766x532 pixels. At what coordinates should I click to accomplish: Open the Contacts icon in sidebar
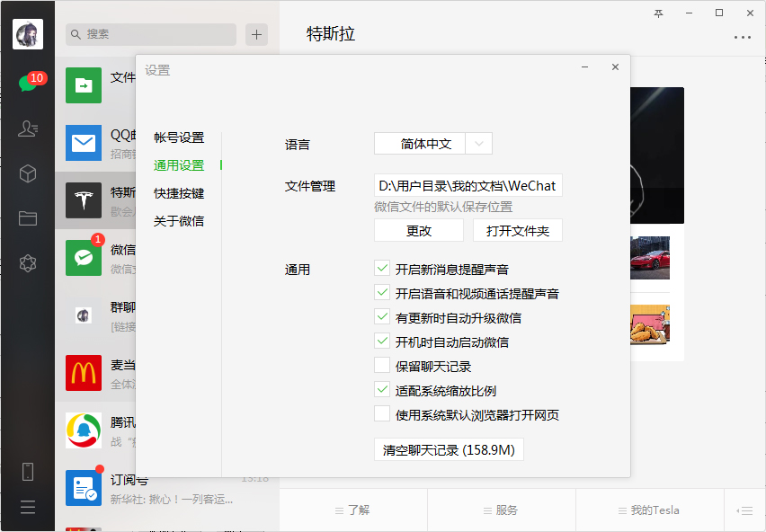point(27,129)
